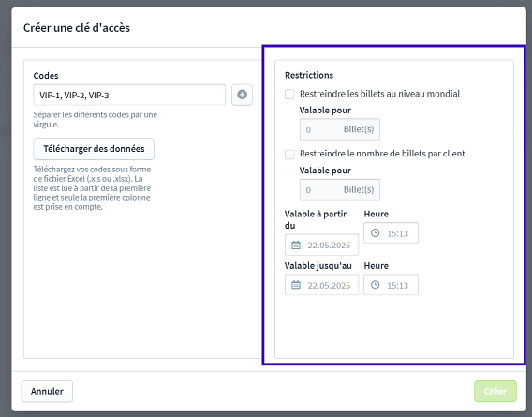Click the Codes input with VIP-1, VIP-2, VIP-3
532x417 pixels.
[129, 95]
